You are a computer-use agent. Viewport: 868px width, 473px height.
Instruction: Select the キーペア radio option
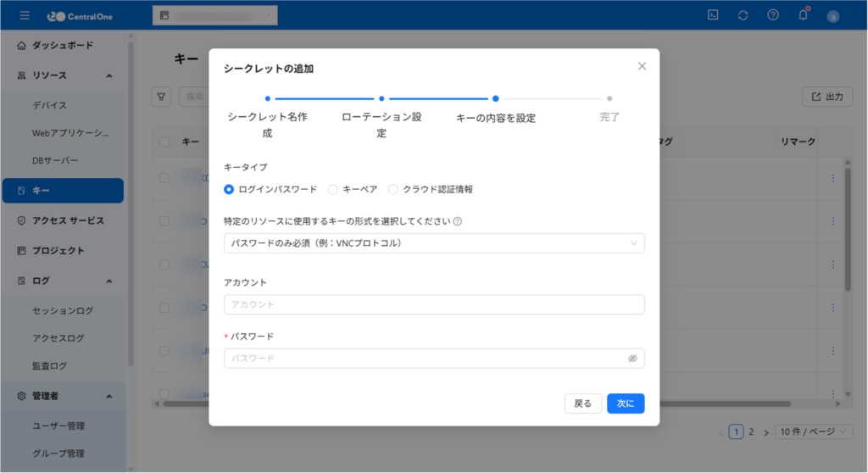point(333,189)
